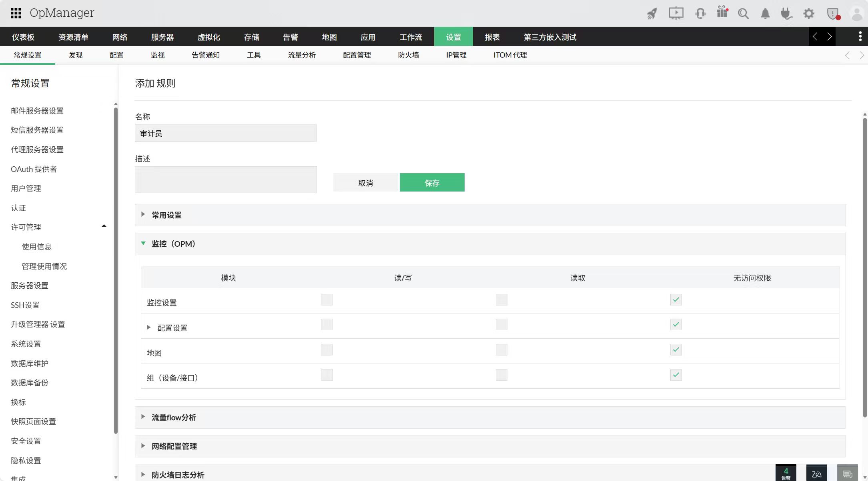Screen dimensions: 868x481
Task: Open the 防火墙 sub-tab
Action: click(x=408, y=55)
